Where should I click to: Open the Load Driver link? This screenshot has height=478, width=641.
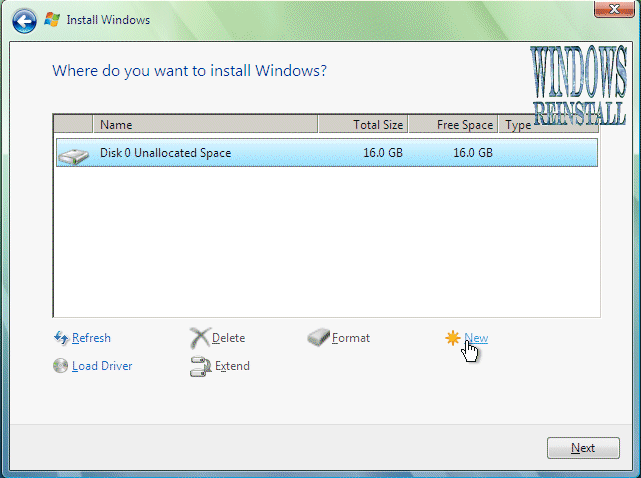[x=102, y=366]
